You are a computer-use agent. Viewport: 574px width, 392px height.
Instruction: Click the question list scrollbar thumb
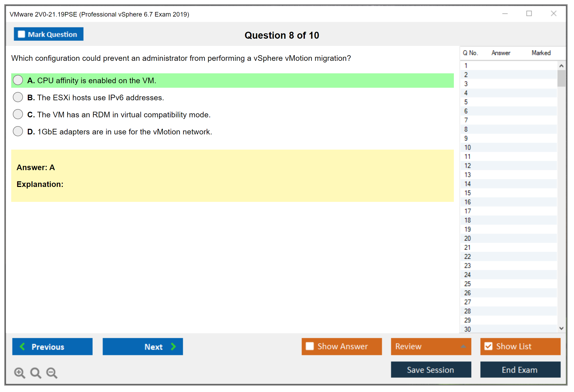(x=561, y=78)
